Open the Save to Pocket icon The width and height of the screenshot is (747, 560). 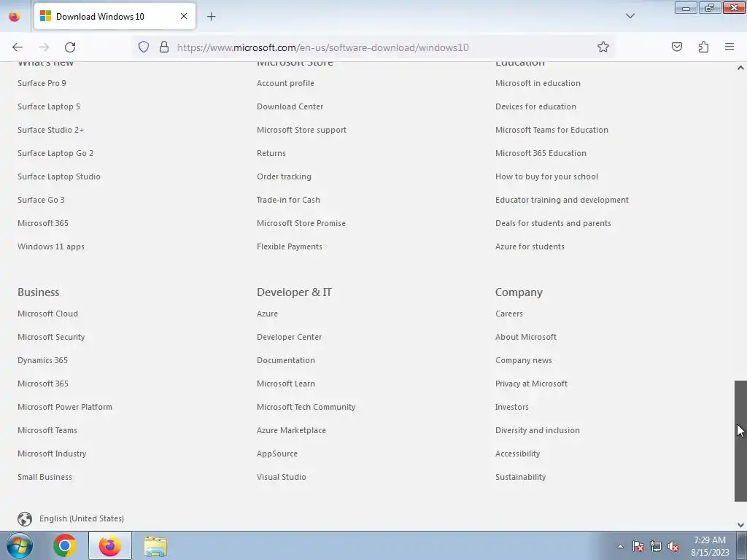[677, 47]
